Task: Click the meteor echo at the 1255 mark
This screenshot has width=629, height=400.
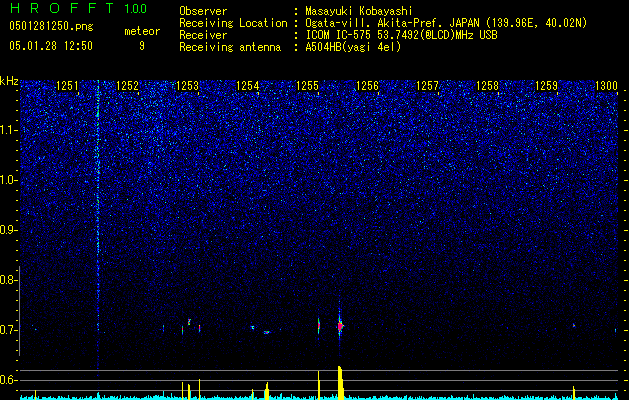Action: pyautogui.click(x=319, y=325)
